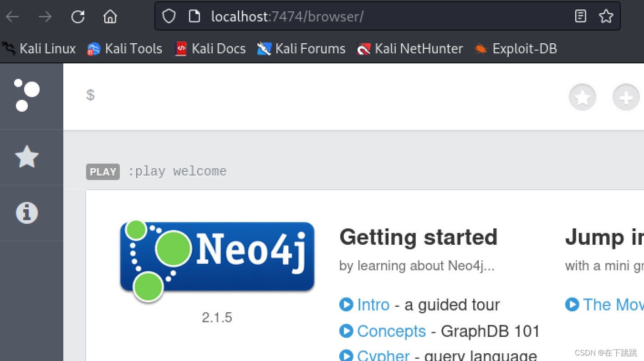
Task: Open Exploit-DB bookmark
Action: [516, 48]
